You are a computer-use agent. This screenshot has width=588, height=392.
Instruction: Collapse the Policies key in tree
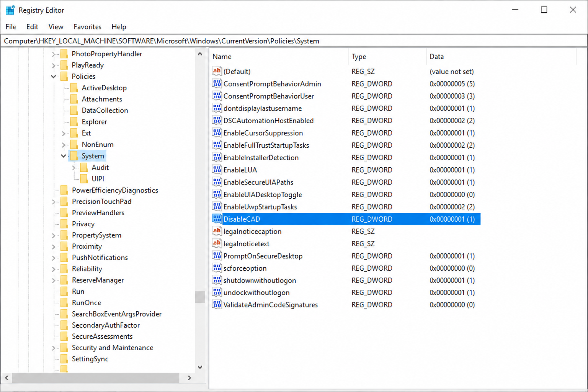pyautogui.click(x=54, y=76)
